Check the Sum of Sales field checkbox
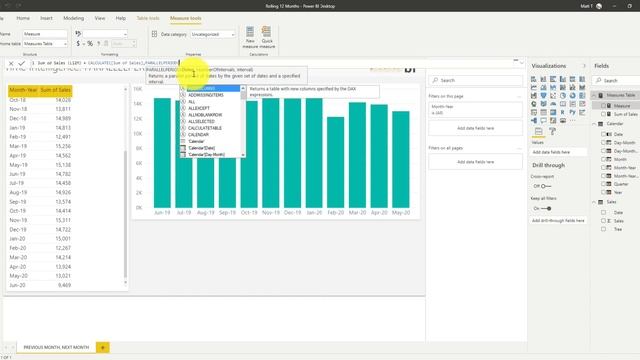This screenshot has width=640, height=360. pyautogui.click(x=603, y=114)
